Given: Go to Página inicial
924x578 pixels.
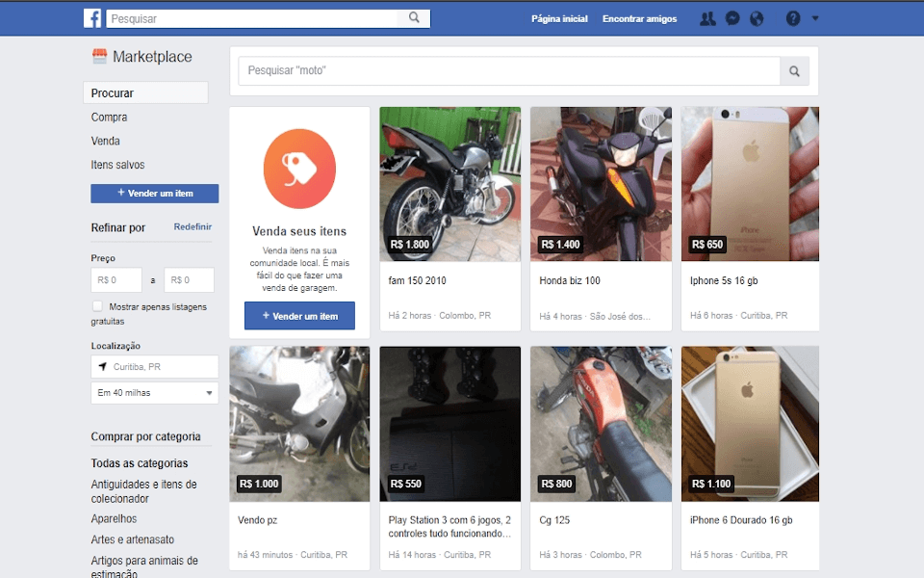Looking at the screenshot, I should (559, 19).
